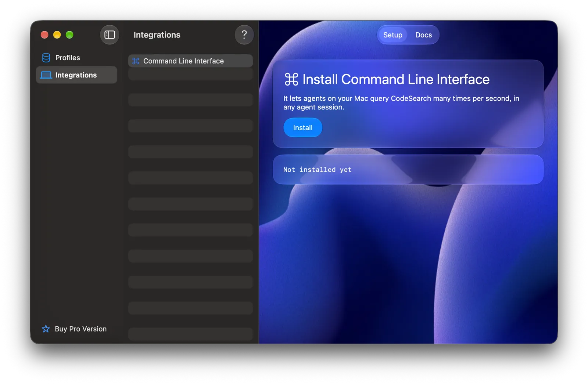Click the star icon beside Buy Pro Version
Screen dimensions: 588x384
coord(46,329)
